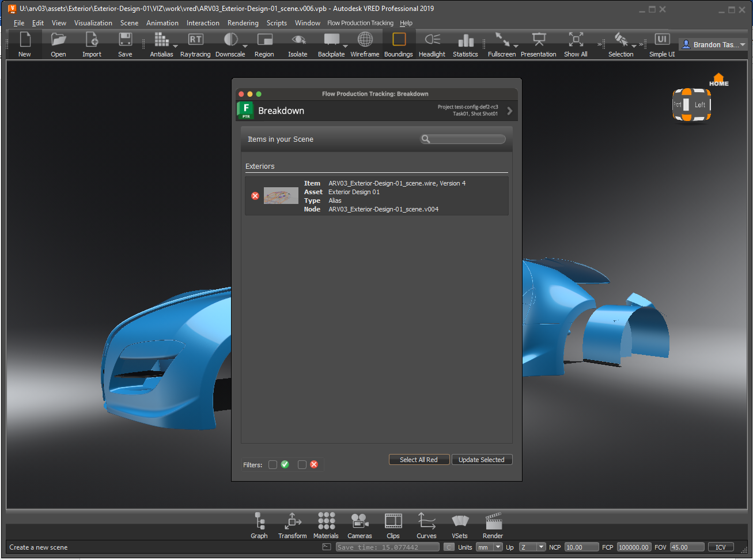The width and height of the screenshot is (753, 560).
Task: Click the Isolate eye icon
Action: pos(298,40)
